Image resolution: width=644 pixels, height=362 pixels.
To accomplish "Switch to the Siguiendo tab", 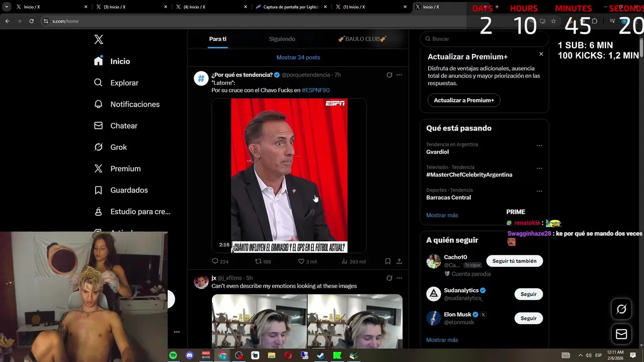I will point(282,39).
